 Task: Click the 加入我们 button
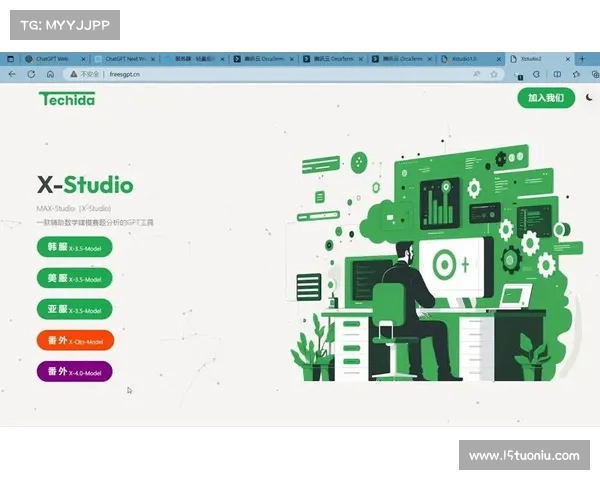pos(546,98)
